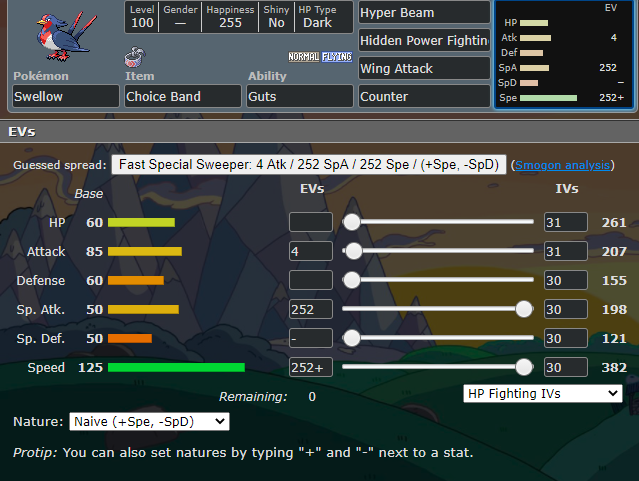The image size is (639, 481).
Task: Click the Gender details field
Action: tap(180, 17)
